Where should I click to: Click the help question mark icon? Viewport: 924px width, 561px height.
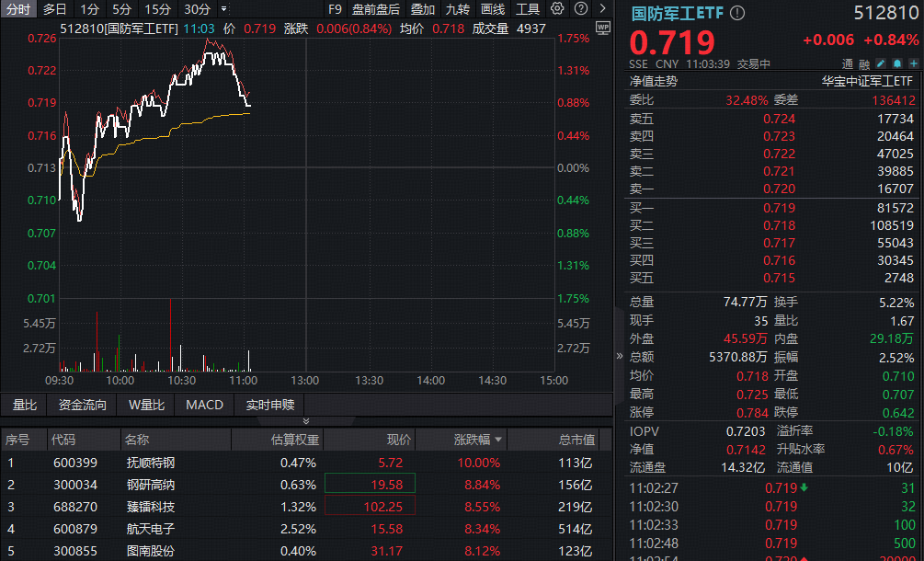click(581, 8)
